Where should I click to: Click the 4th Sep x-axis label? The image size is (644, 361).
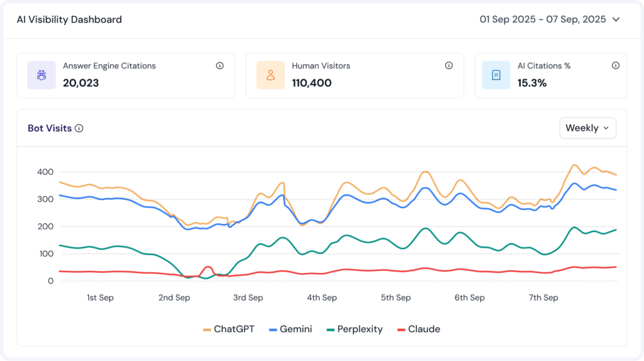pos(322,297)
